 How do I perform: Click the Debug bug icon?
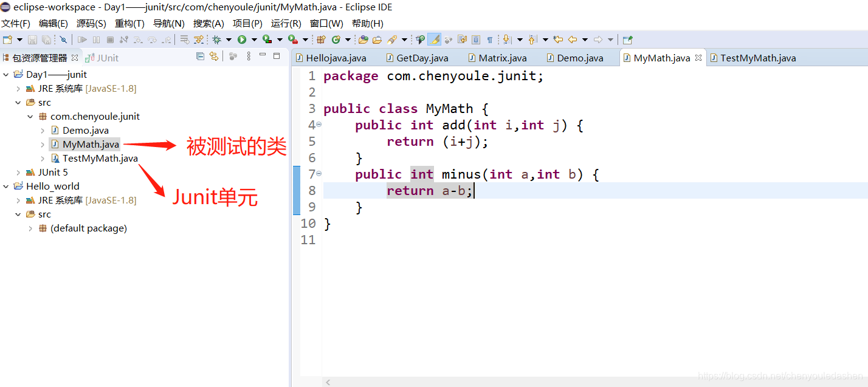click(x=216, y=39)
